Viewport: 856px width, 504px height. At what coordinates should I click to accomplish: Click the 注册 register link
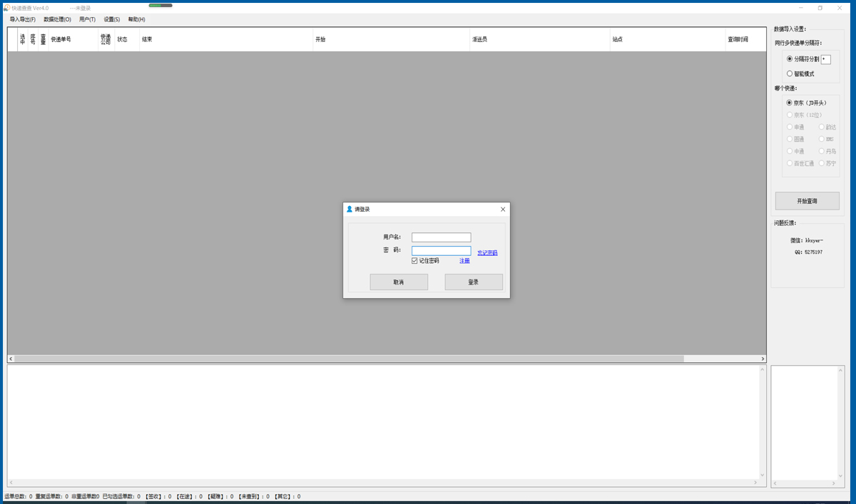(x=464, y=261)
